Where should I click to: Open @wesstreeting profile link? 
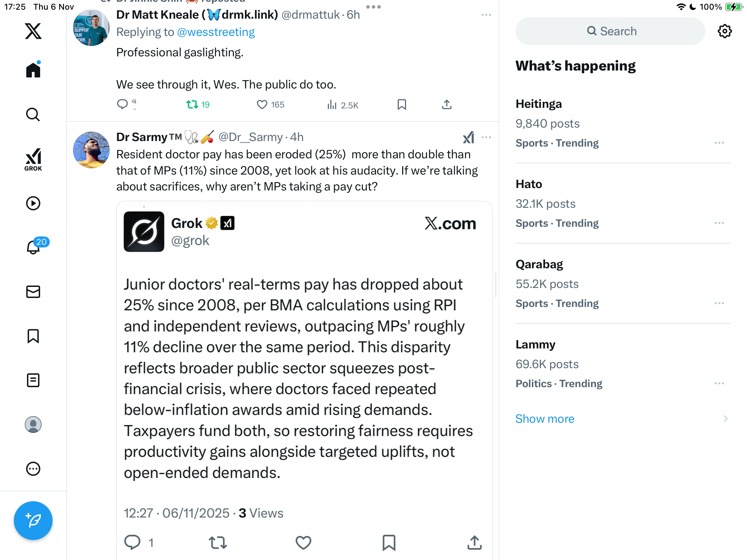(x=216, y=32)
